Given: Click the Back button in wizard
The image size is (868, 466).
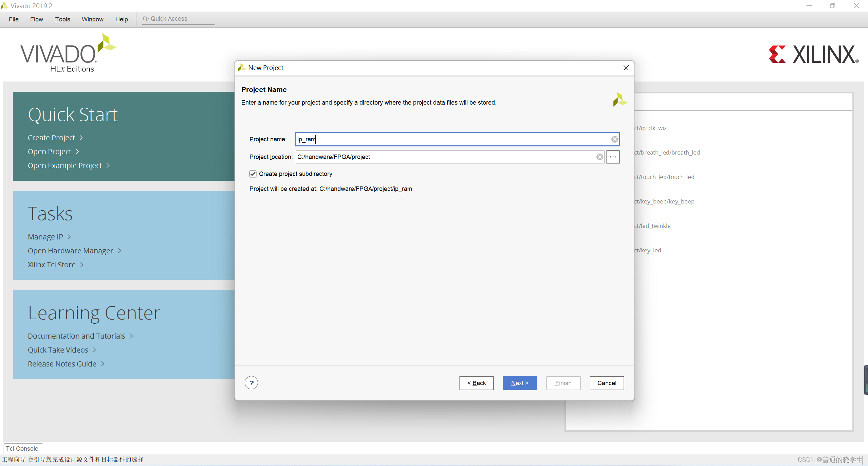Looking at the screenshot, I should click(x=477, y=383).
